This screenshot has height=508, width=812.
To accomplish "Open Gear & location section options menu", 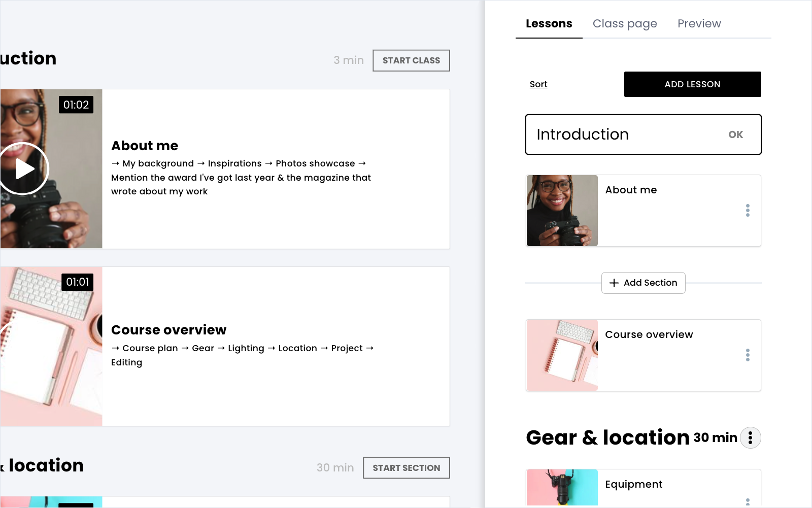I will (750, 438).
